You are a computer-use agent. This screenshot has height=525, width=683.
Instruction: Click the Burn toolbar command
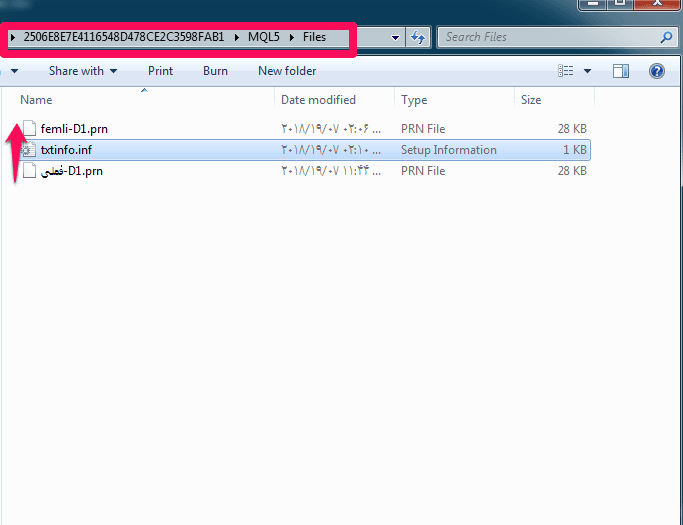215,71
